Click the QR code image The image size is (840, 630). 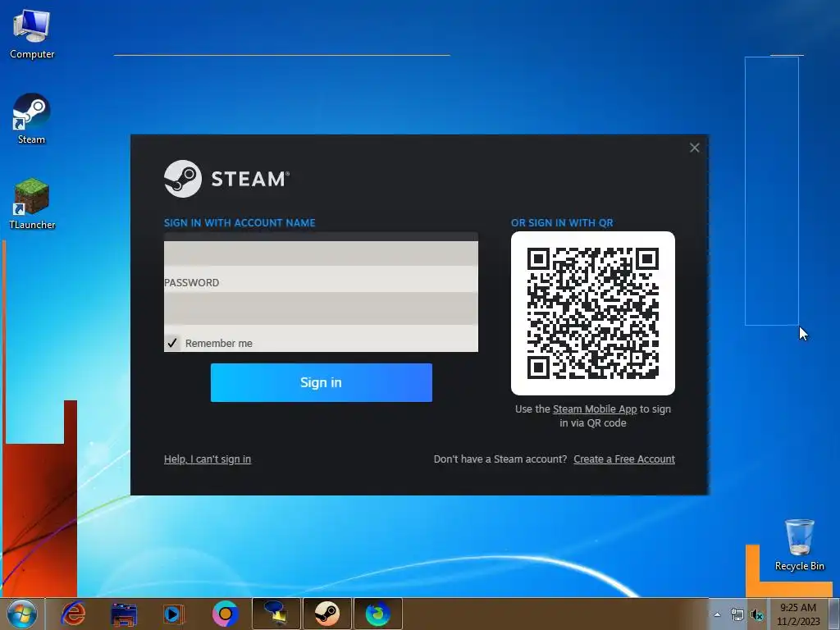pos(593,313)
